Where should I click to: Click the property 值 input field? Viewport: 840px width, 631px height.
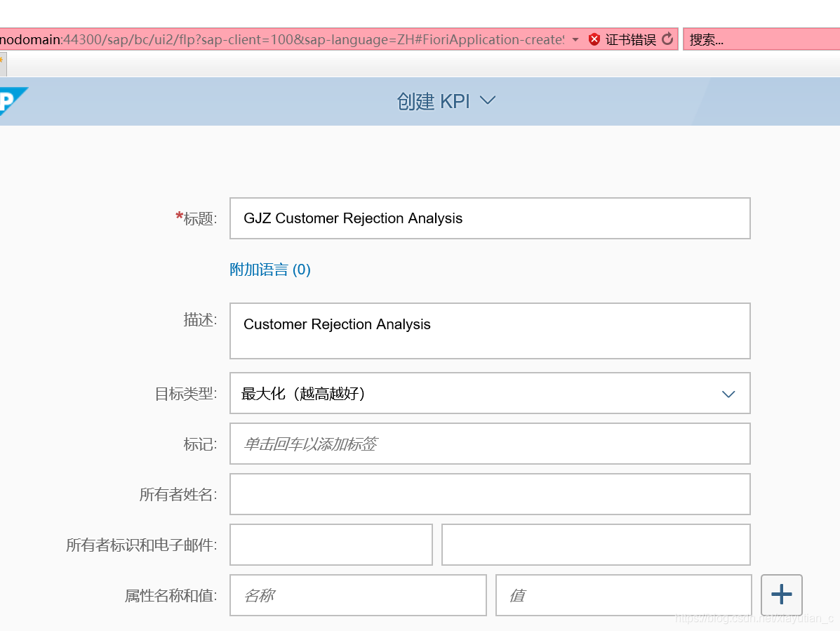tap(624, 595)
